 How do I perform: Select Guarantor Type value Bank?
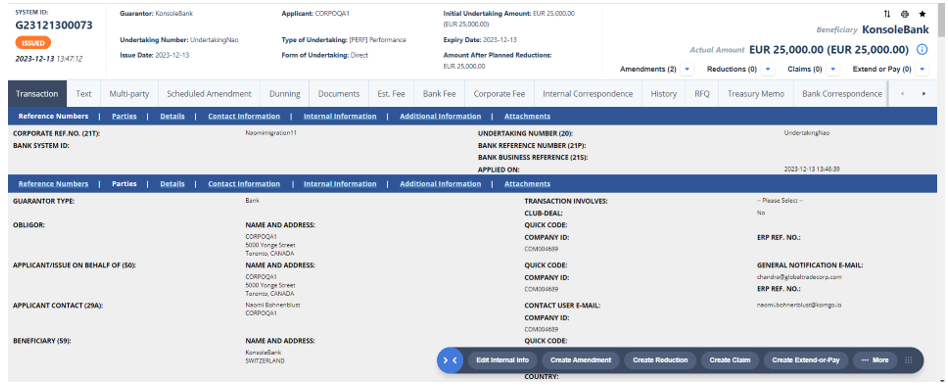tap(252, 201)
